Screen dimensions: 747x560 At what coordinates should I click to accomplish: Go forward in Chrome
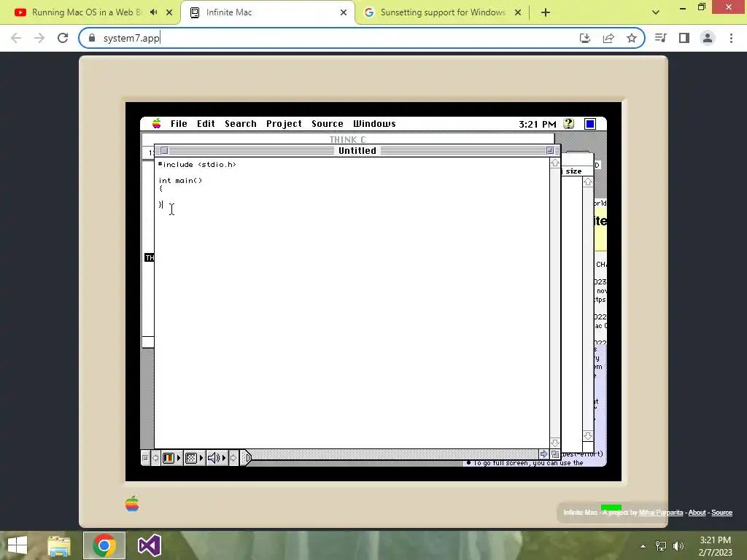[39, 38]
